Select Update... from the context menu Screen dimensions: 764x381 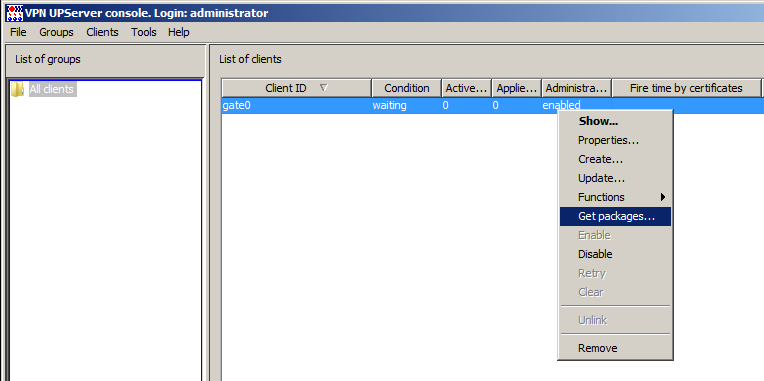coord(615,178)
